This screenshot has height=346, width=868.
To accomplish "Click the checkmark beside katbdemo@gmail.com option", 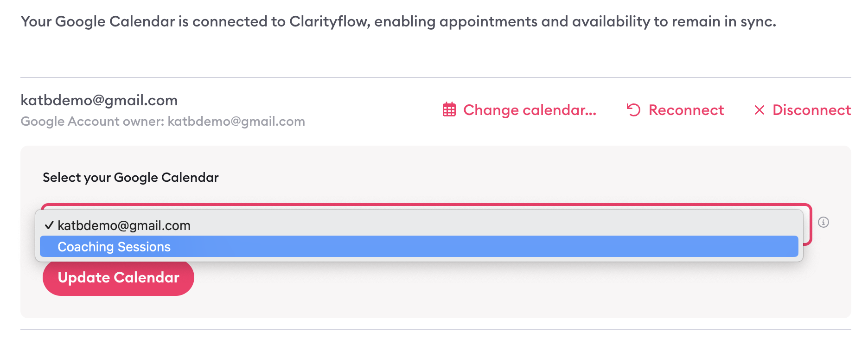I will click(49, 225).
